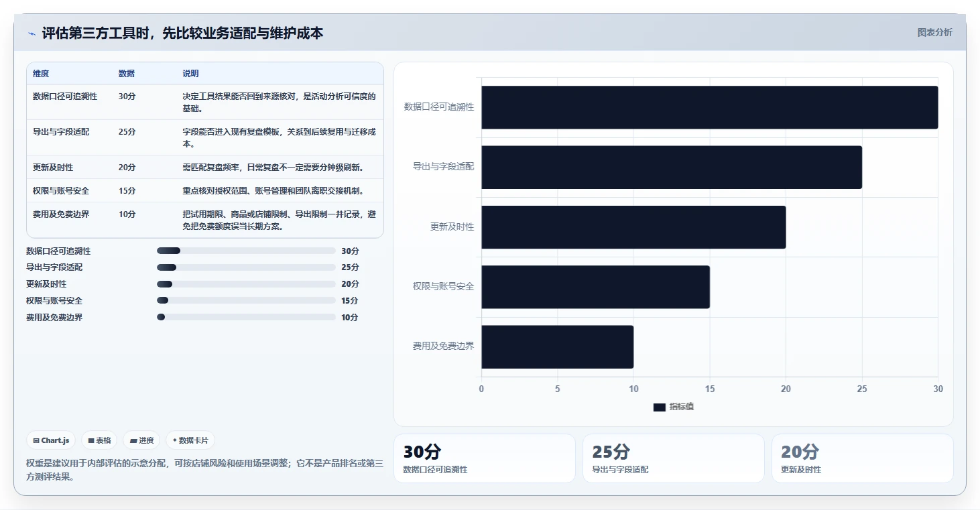Click the 权重是建议用于内部评估 footnote text
The width and height of the screenshot is (980, 510).
(204, 470)
